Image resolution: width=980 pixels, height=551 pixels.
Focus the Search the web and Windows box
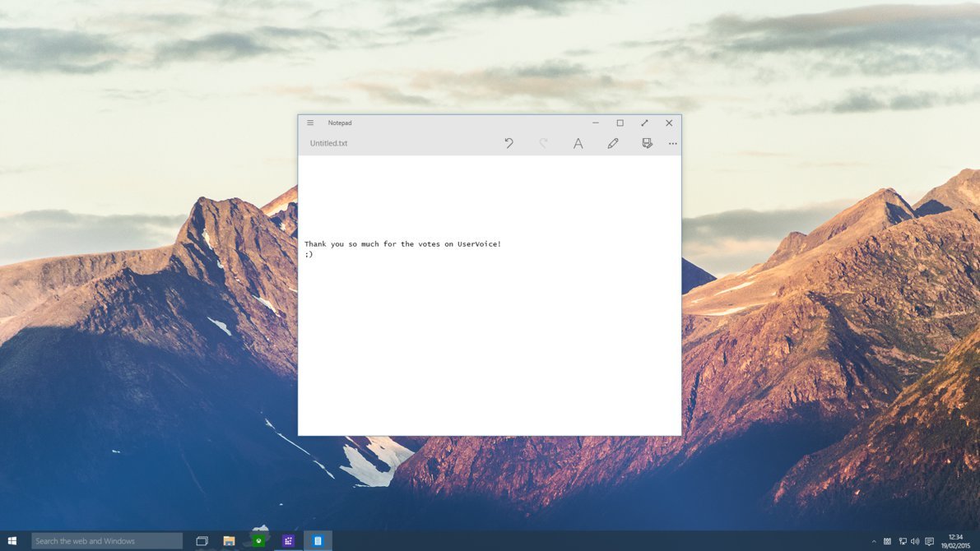point(107,541)
